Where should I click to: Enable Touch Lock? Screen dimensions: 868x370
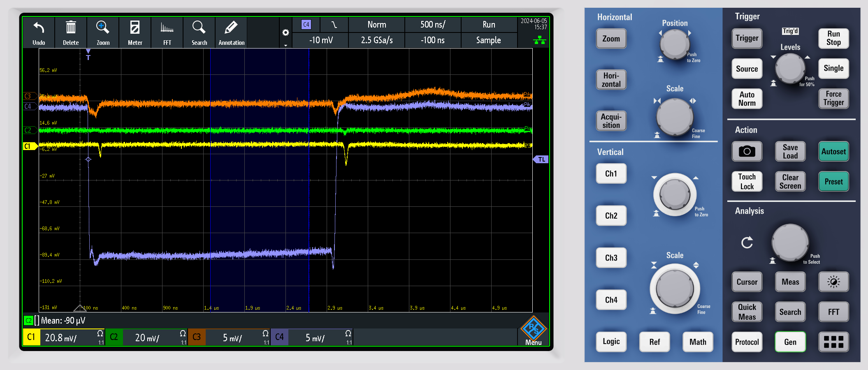pos(747,181)
